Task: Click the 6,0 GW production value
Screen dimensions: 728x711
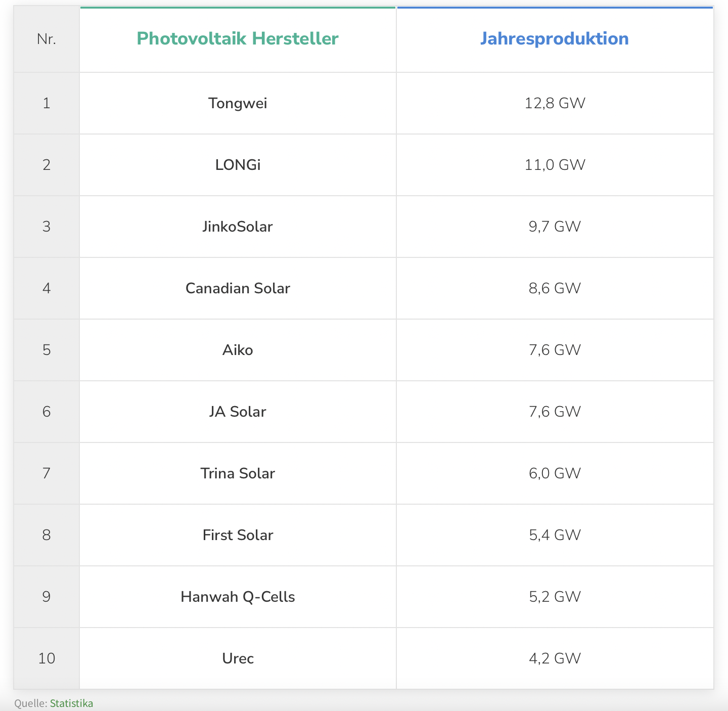Action: pyautogui.click(x=555, y=473)
